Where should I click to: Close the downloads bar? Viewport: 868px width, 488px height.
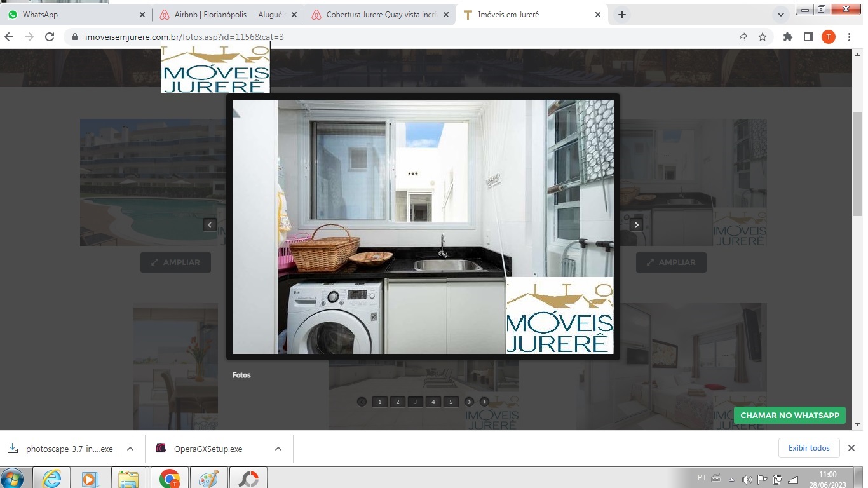pos(851,448)
